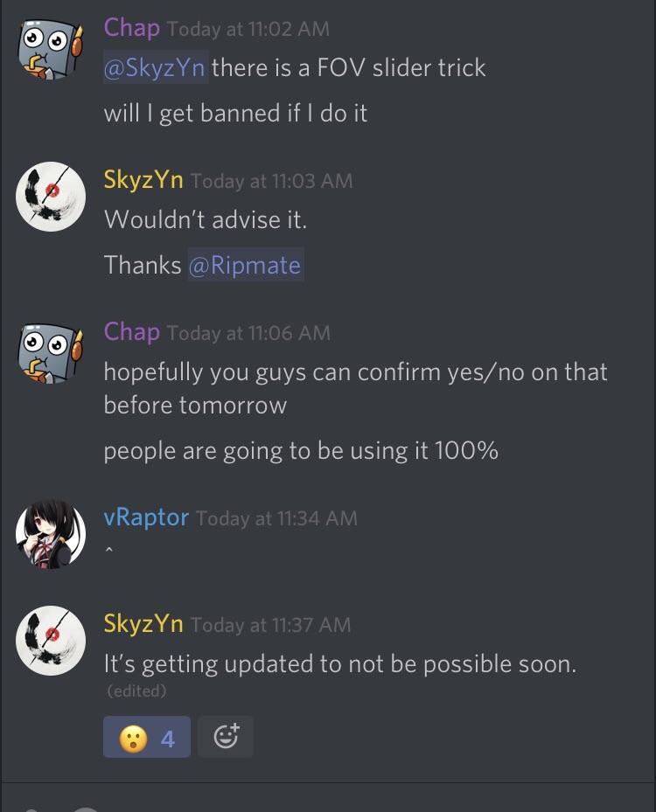Image resolution: width=656 pixels, height=812 pixels.
Task: Click Chap's robot avatar on first message
Action: pos(50,49)
